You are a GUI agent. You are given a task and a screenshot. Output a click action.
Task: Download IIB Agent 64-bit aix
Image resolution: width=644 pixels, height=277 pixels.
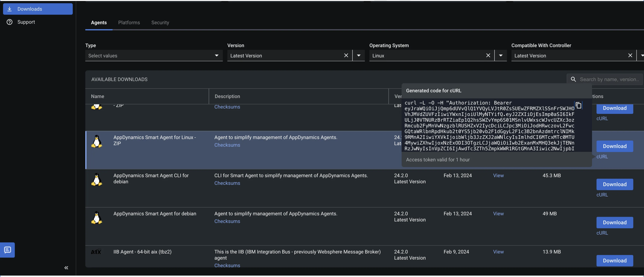(x=615, y=260)
